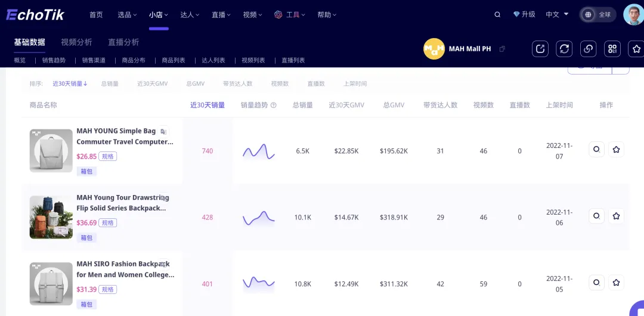Switch to the 视频分析 tab
Screen dimensions: 644x316
(x=76, y=42)
